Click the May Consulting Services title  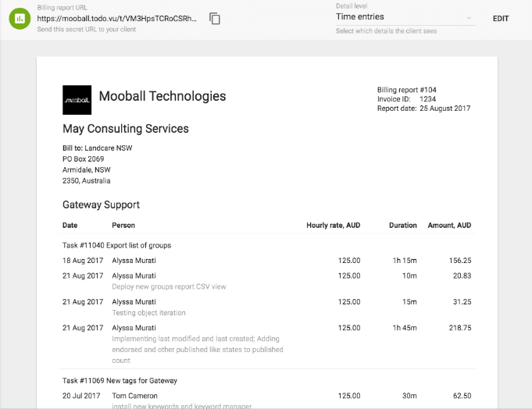click(126, 129)
